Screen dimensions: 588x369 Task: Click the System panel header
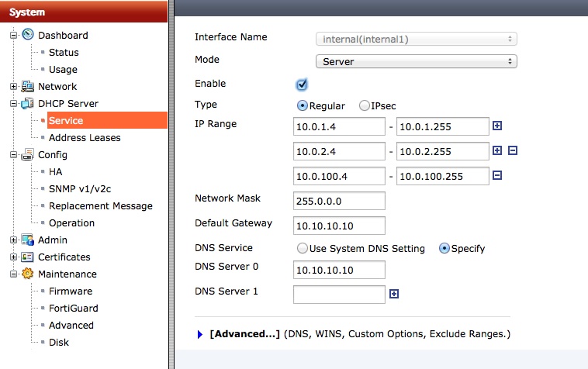pos(84,11)
